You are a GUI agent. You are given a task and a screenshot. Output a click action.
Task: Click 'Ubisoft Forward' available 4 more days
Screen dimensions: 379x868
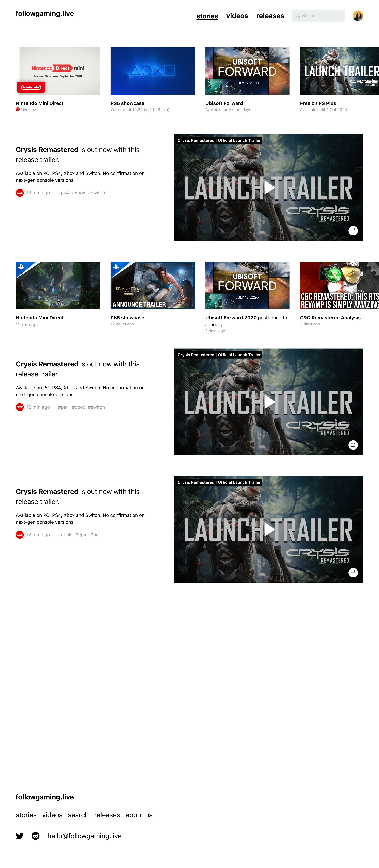pos(224,104)
